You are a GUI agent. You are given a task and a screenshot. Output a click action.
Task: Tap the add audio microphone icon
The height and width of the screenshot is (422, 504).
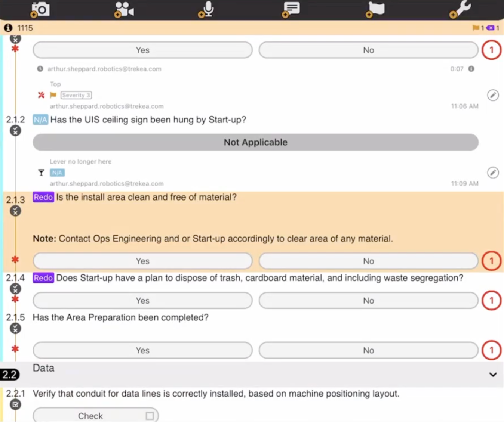coord(207,9)
